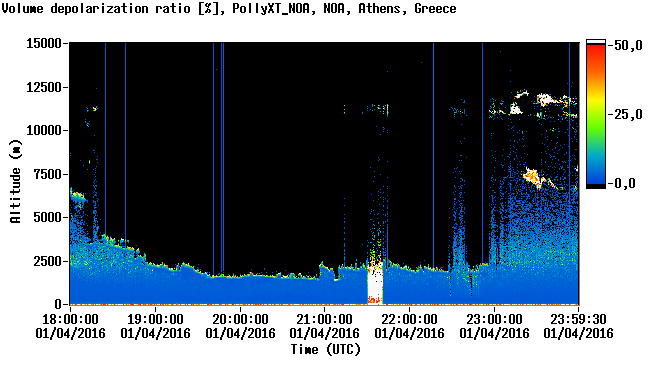Viewport: 665px width, 389px height.
Task: Click the 7500 altitude tick label
Action: pos(48,174)
